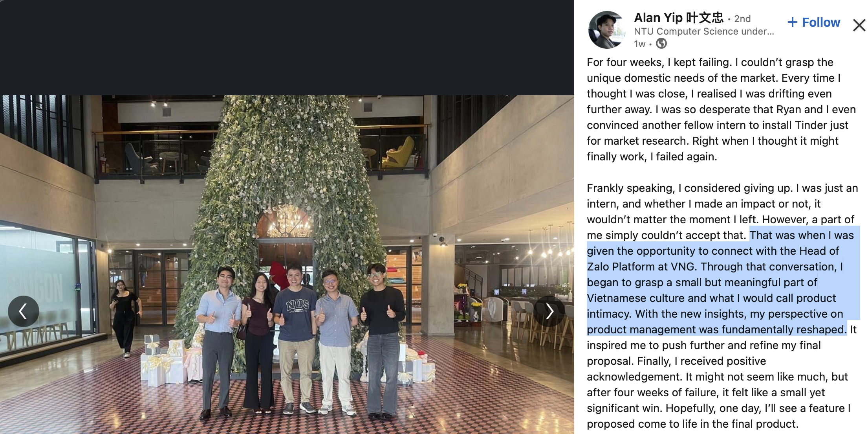Click the NTU Computer Science headline text

[x=704, y=31]
